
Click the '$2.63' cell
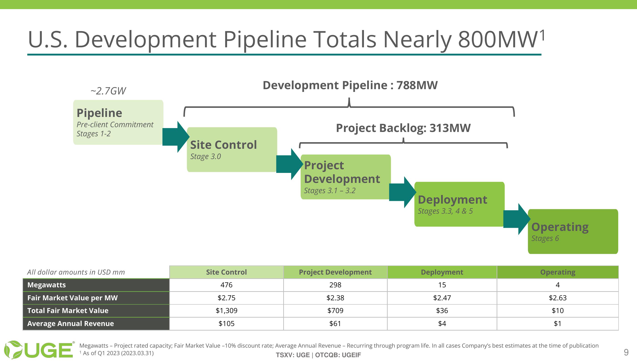click(558, 298)
